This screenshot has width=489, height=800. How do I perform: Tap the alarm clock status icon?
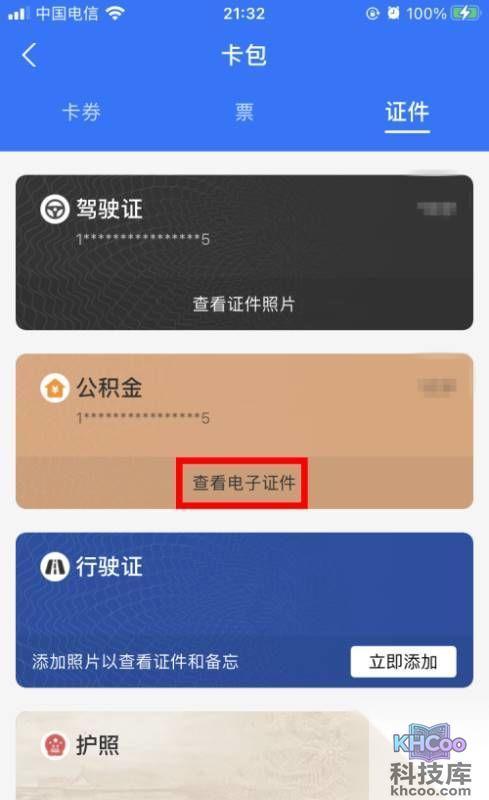coord(393,13)
